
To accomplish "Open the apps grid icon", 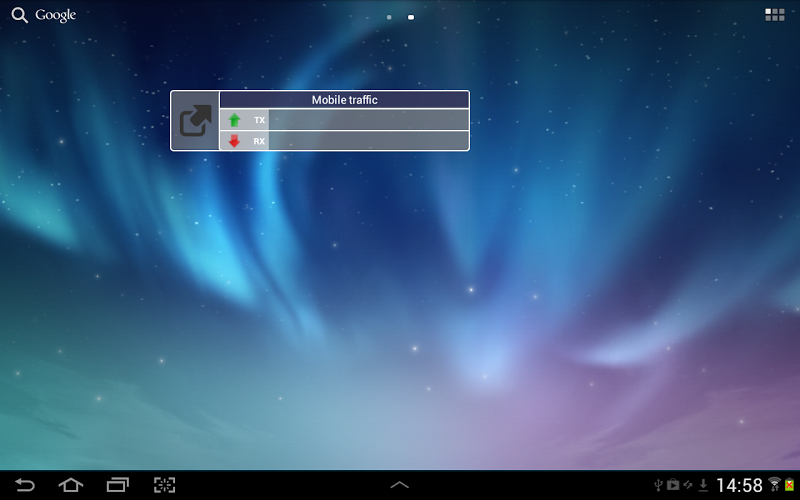I will click(x=774, y=15).
